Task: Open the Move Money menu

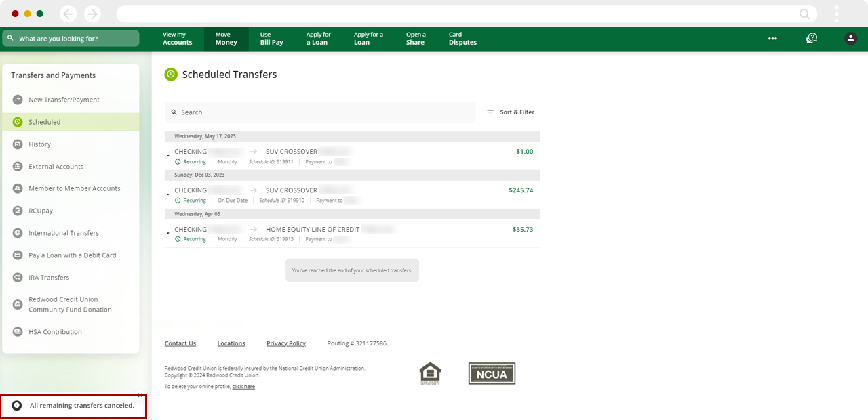Action: coord(226,38)
